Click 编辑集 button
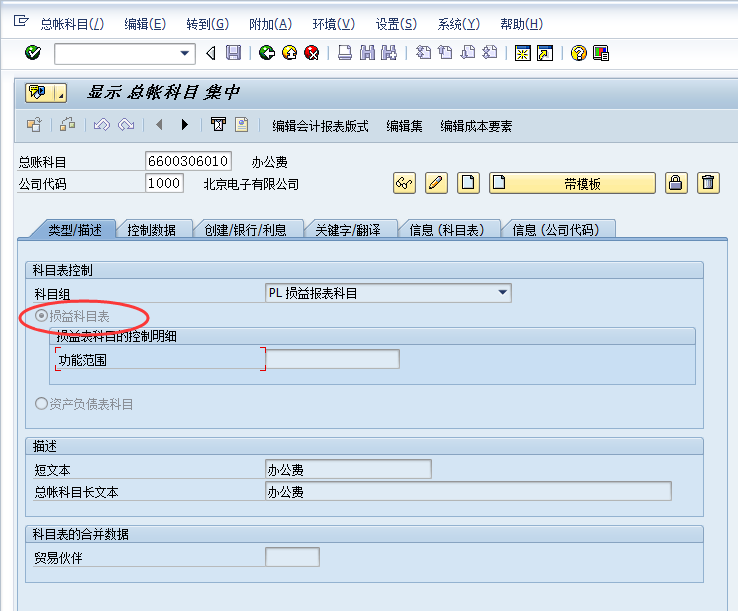Image resolution: width=738 pixels, height=611 pixels. pos(404,126)
